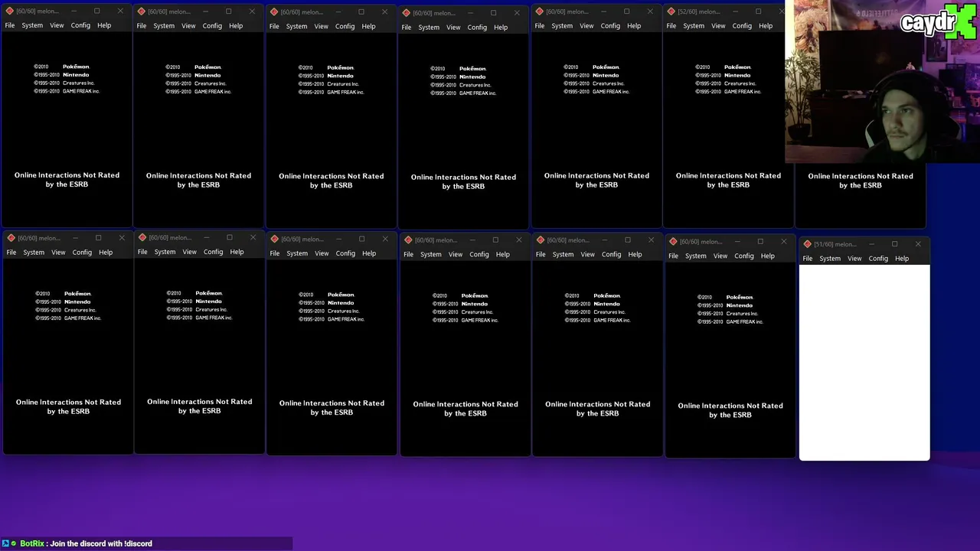Maximize the first top-row melonDS window
The image size is (980, 551).
(96, 11)
